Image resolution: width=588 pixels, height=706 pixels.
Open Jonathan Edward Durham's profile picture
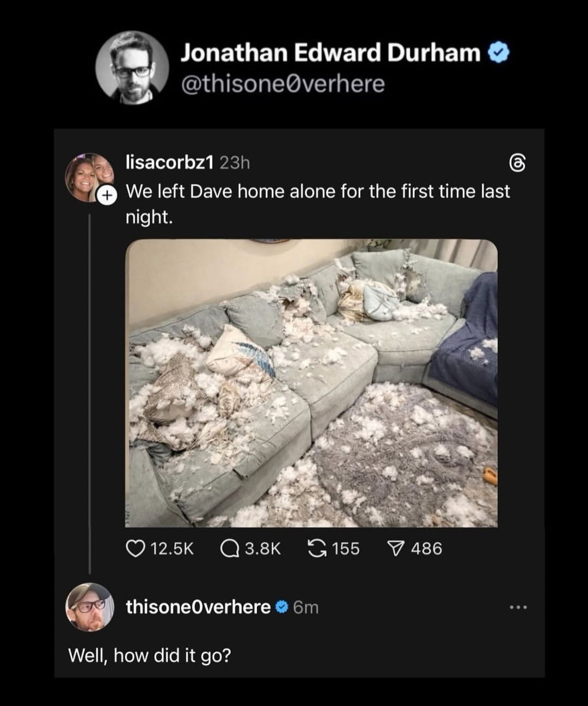[x=132, y=68]
